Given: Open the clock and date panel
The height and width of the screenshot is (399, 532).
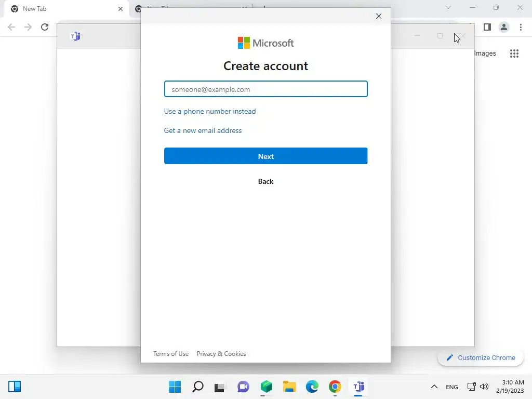Looking at the screenshot, I should coord(510,387).
